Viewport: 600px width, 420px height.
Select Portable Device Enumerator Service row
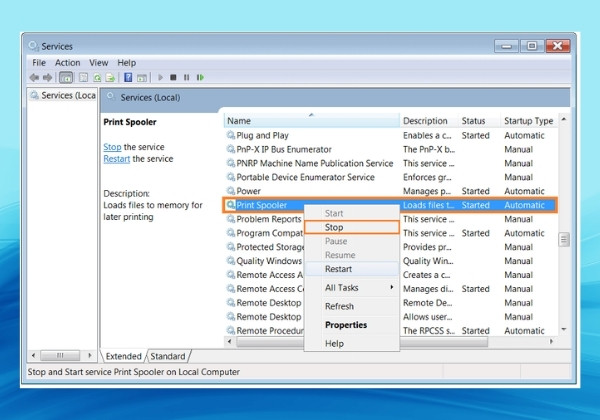(390, 177)
